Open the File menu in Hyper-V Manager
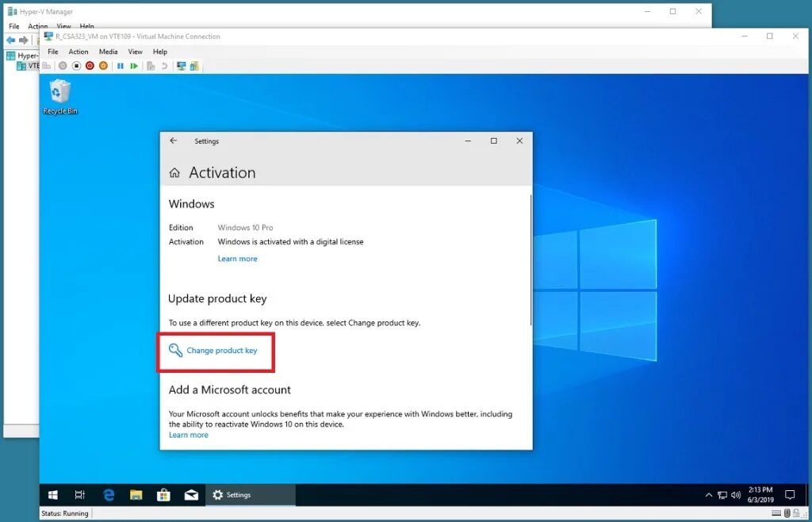This screenshot has width=812, height=522. tap(14, 26)
